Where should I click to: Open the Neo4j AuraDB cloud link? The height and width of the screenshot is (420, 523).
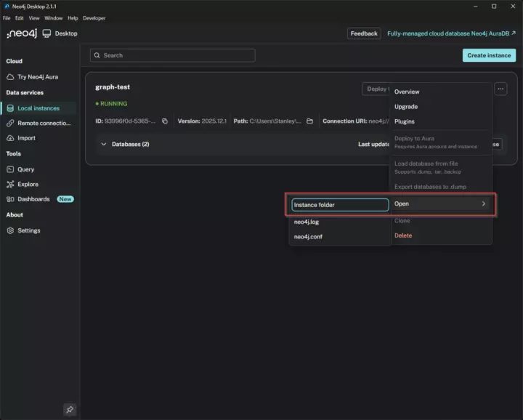point(451,33)
